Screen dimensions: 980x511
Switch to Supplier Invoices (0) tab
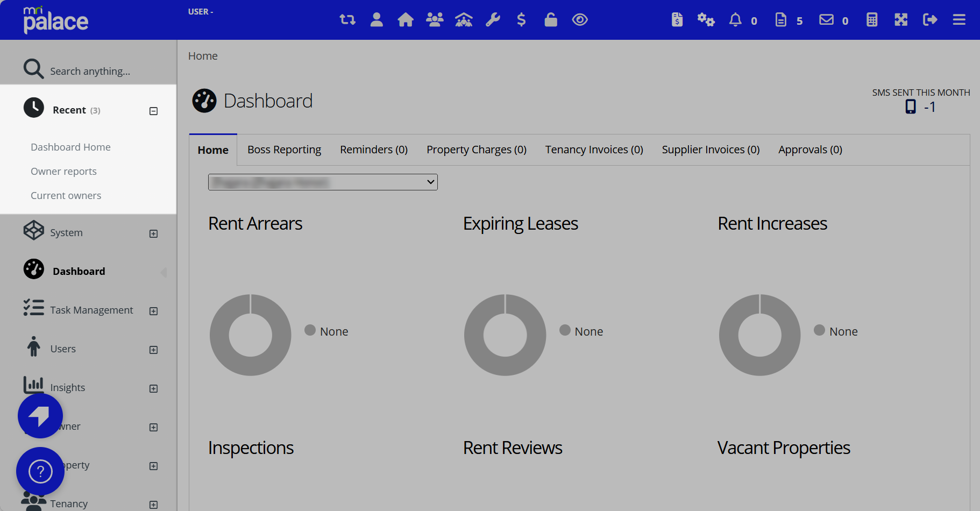pos(711,150)
